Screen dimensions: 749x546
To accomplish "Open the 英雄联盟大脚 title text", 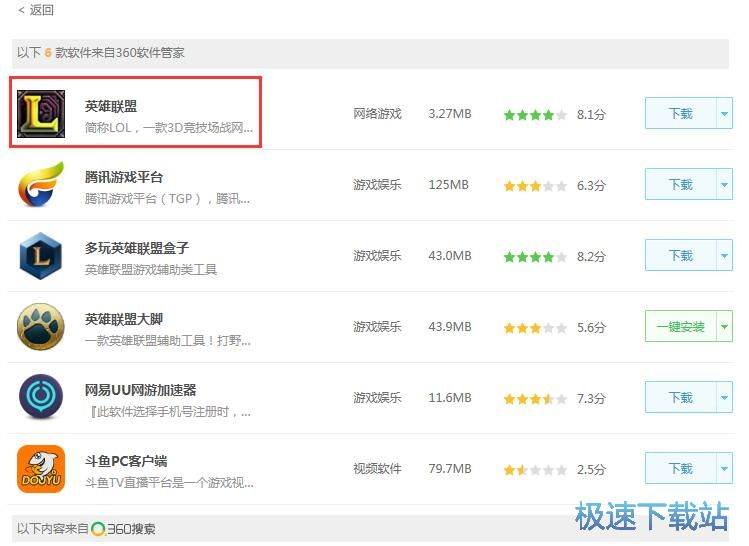I will pyautogui.click(x=124, y=319).
